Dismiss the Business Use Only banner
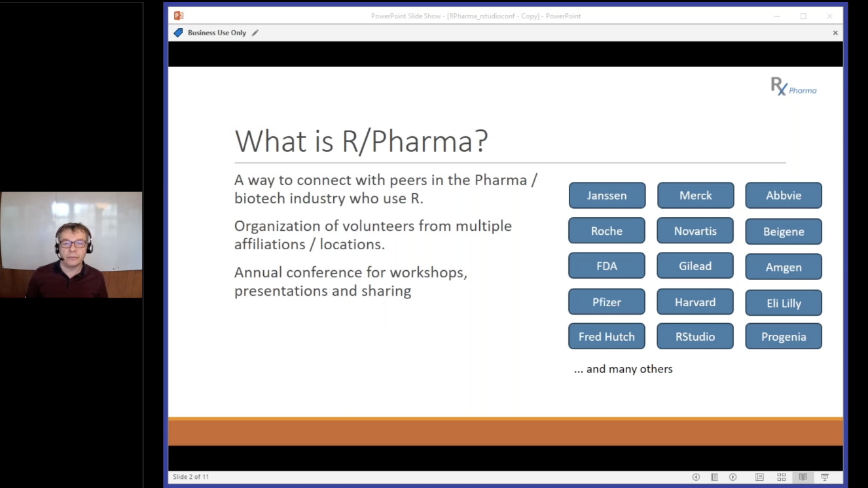This screenshot has width=868, height=488. click(x=835, y=32)
